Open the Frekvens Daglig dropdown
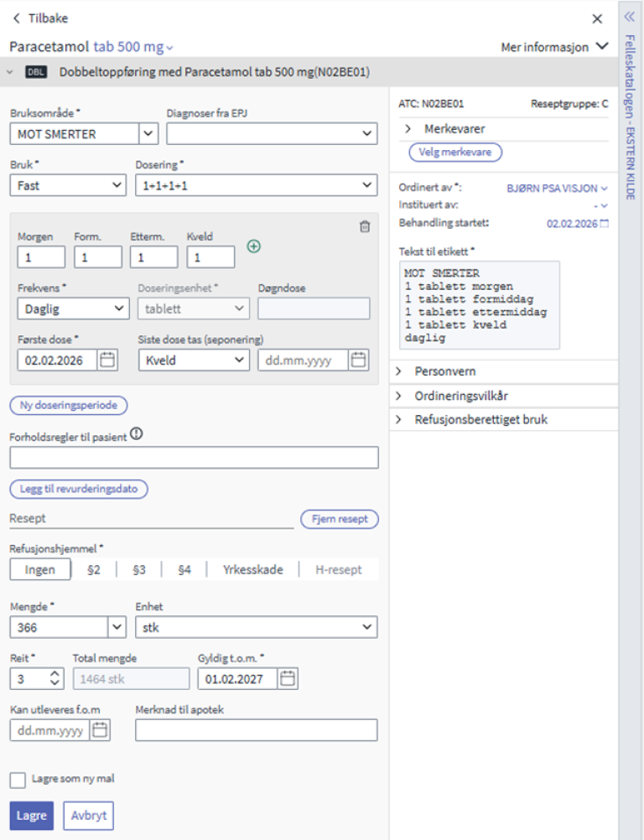Screen dimensions: 644x840 (x=73, y=309)
